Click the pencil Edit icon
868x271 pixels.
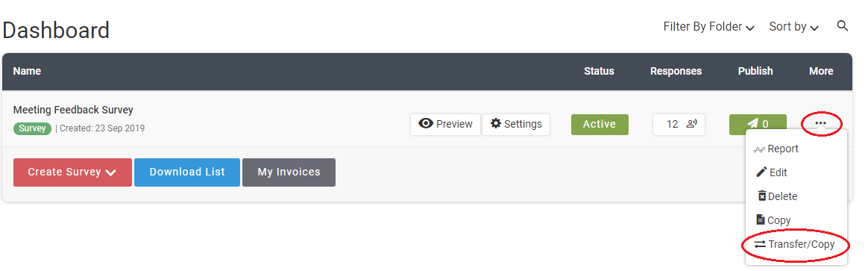tap(761, 172)
